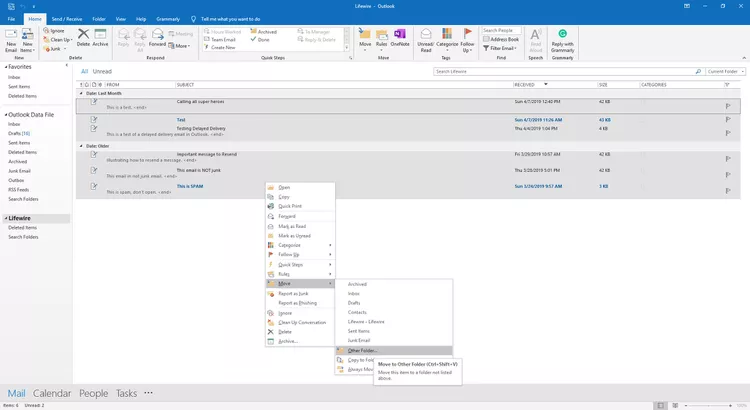The height and width of the screenshot is (410, 750).
Task: Open the Grammarly tab
Action: tap(168, 19)
